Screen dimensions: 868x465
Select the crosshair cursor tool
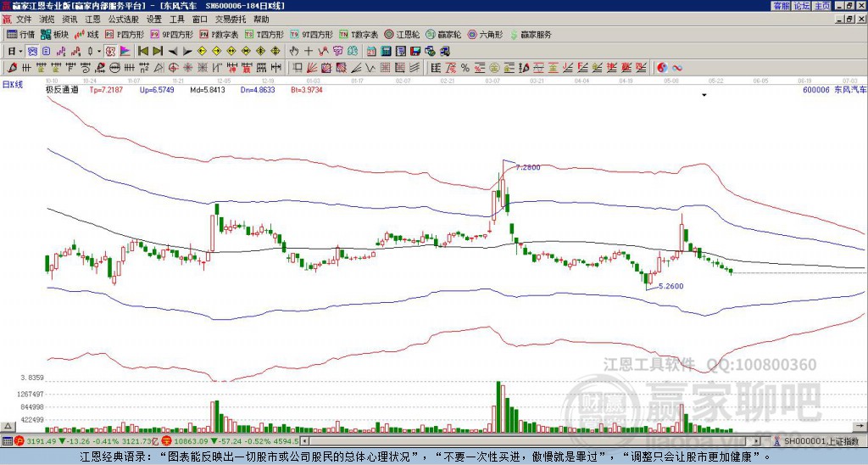coord(309,52)
